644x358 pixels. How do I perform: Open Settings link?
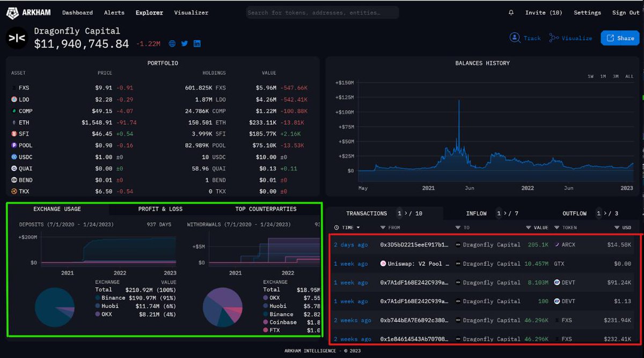coord(587,12)
